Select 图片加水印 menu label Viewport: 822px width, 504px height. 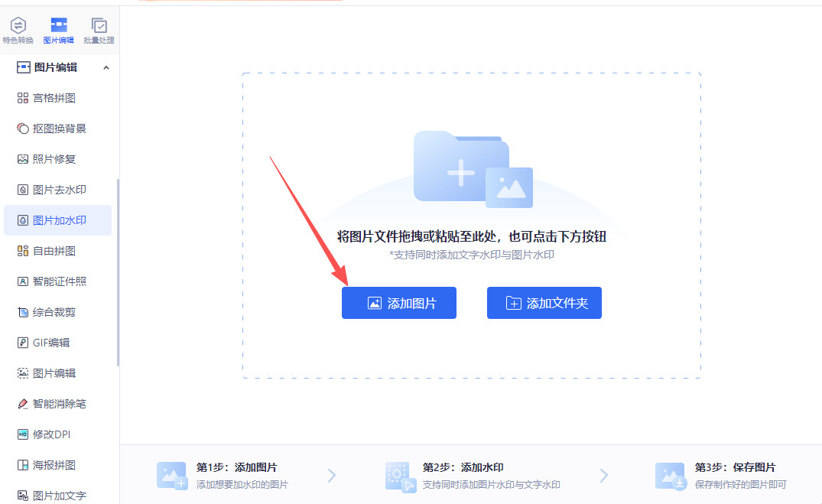tap(59, 220)
